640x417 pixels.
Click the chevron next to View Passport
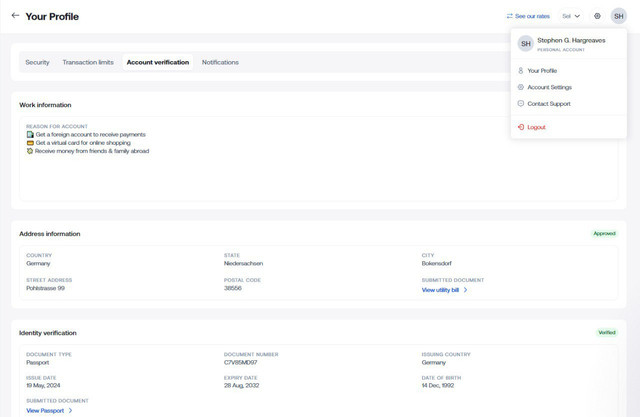click(70, 410)
